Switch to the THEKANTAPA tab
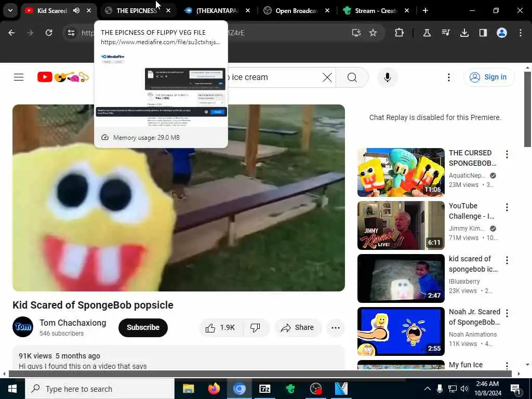Screen dimensions: 532x399 pos(216,10)
